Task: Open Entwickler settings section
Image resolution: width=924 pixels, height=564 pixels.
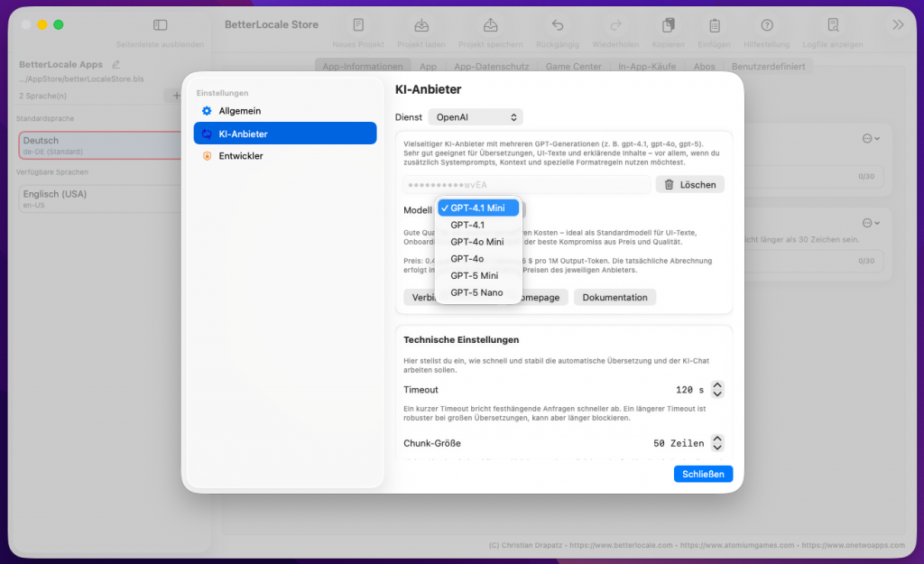Action: [x=241, y=156]
